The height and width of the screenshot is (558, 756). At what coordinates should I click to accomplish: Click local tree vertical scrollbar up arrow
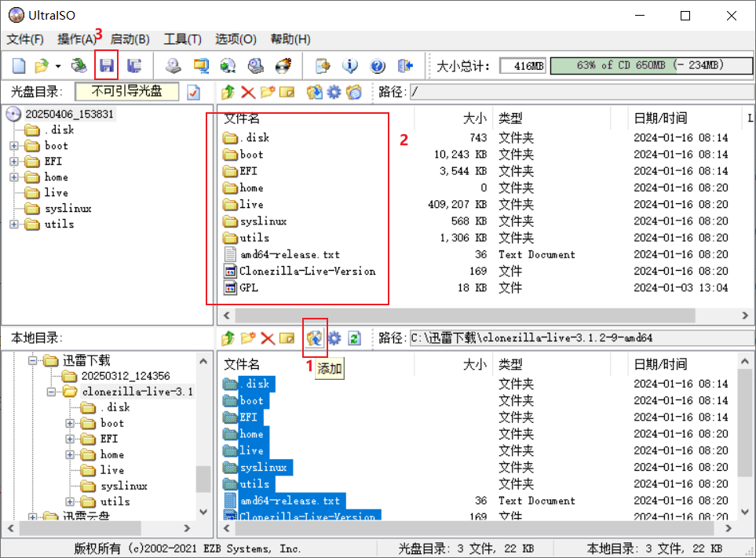(203, 361)
